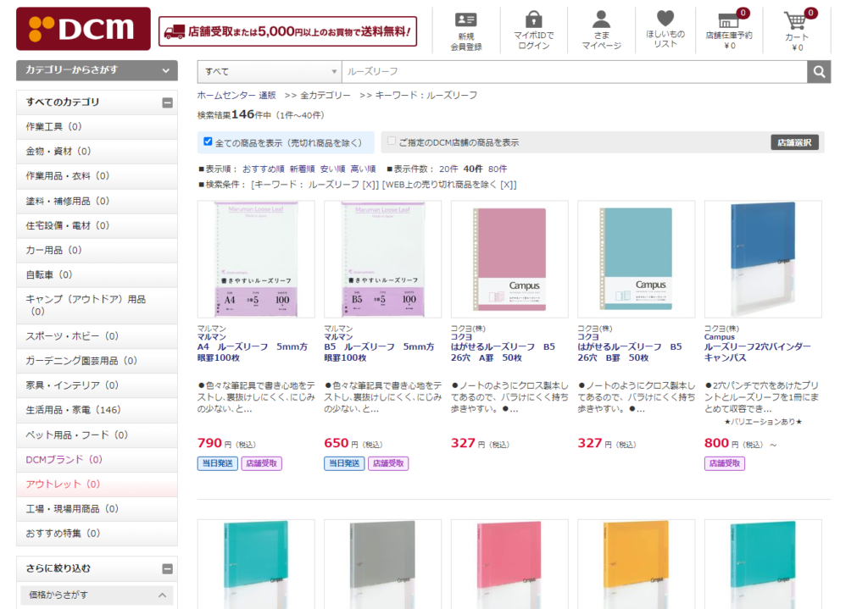
Task: Open Maruman B5 loose leaf thumbnail
Action: coord(383,259)
